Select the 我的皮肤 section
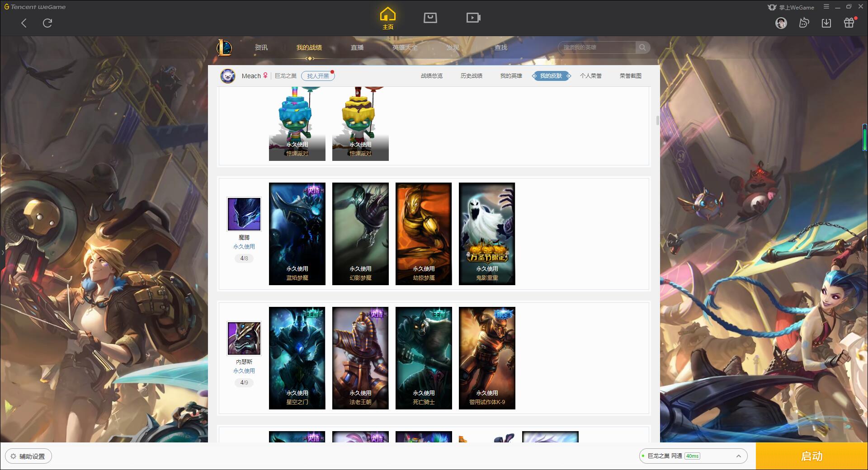 click(551, 76)
